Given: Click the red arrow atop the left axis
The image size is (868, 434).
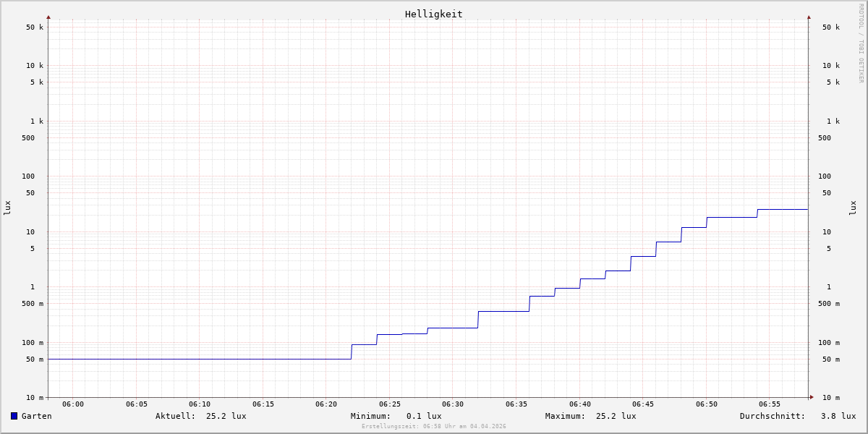Looking at the screenshot, I should [48, 17].
